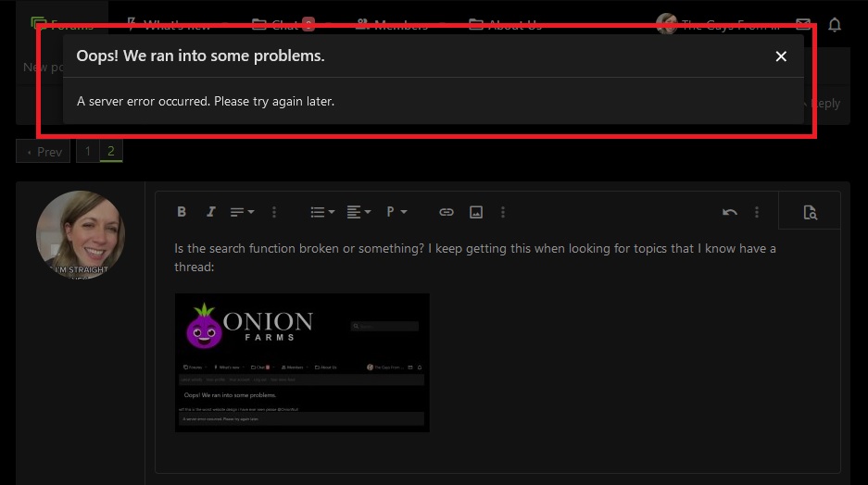The height and width of the screenshot is (485, 868).
Task: Place cursor in the reply editor text
Action: (475, 257)
